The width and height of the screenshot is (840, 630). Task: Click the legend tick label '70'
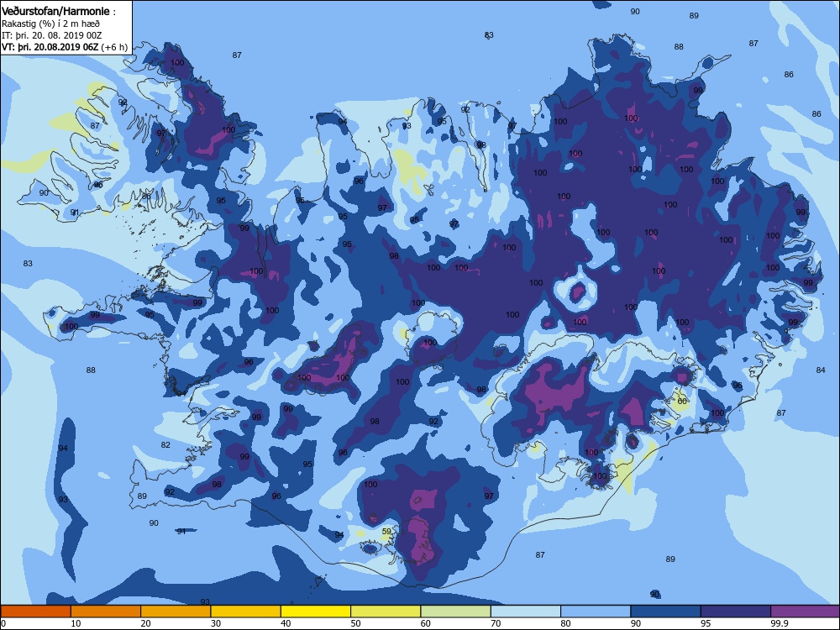496,623
